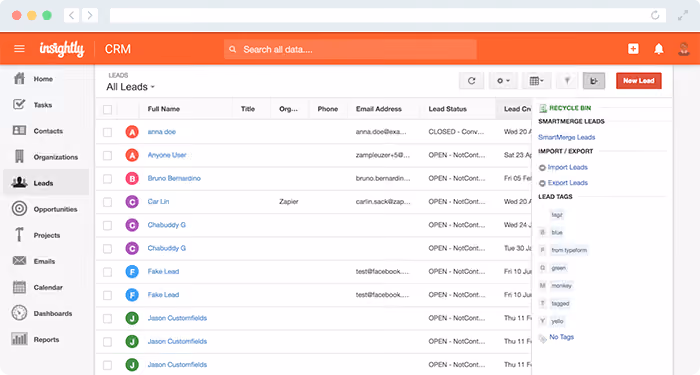Image resolution: width=700 pixels, height=375 pixels.
Task: Click the Tasks checkmark icon
Action: click(x=19, y=104)
